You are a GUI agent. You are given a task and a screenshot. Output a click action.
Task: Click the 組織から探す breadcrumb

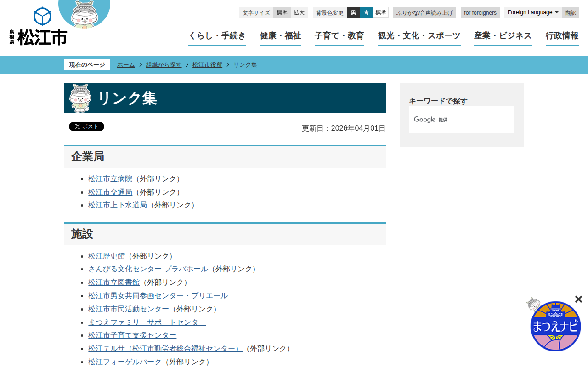tap(164, 65)
